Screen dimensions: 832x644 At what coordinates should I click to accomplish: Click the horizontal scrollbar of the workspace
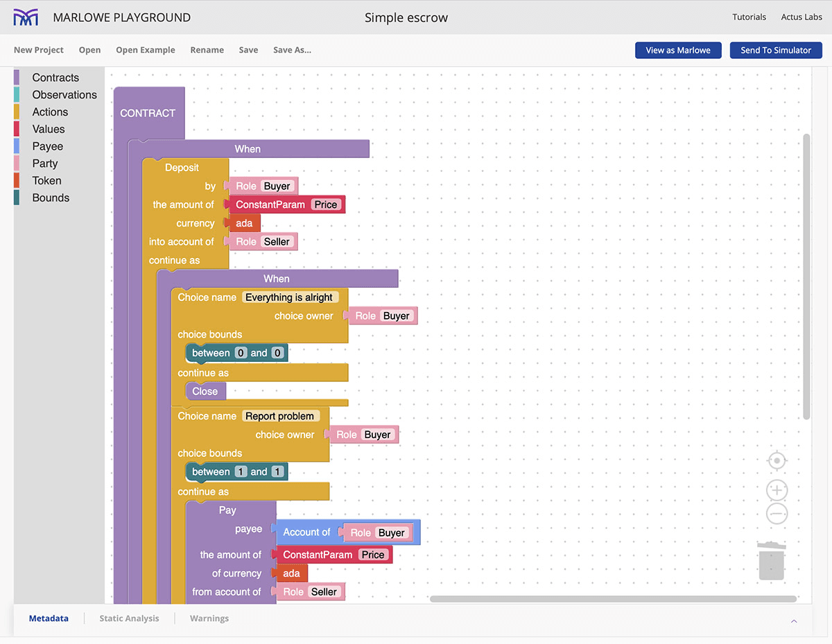tap(612, 599)
